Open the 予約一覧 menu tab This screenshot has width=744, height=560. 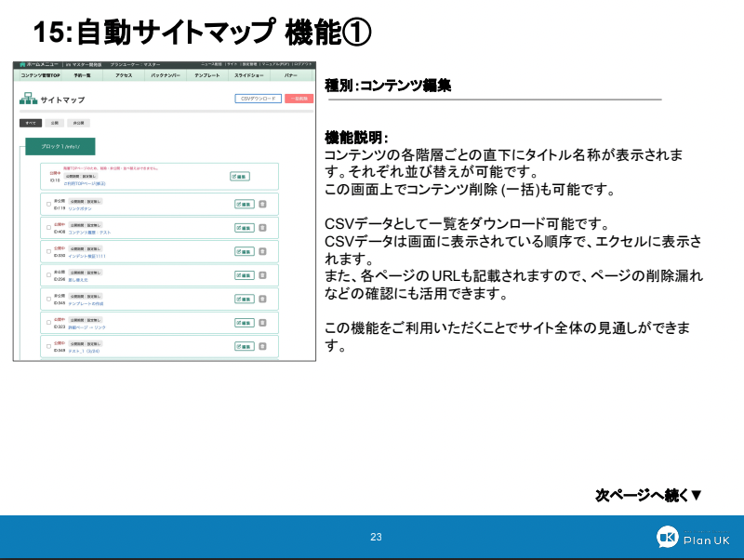coord(82,75)
